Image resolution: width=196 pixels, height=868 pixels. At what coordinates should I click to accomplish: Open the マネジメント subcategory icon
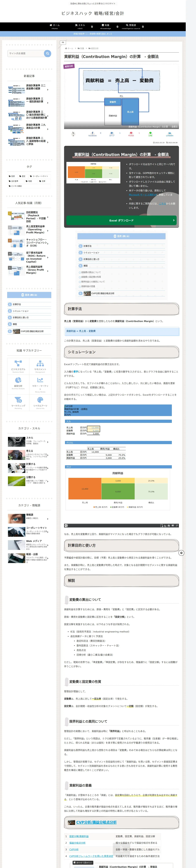tap(40, 364)
